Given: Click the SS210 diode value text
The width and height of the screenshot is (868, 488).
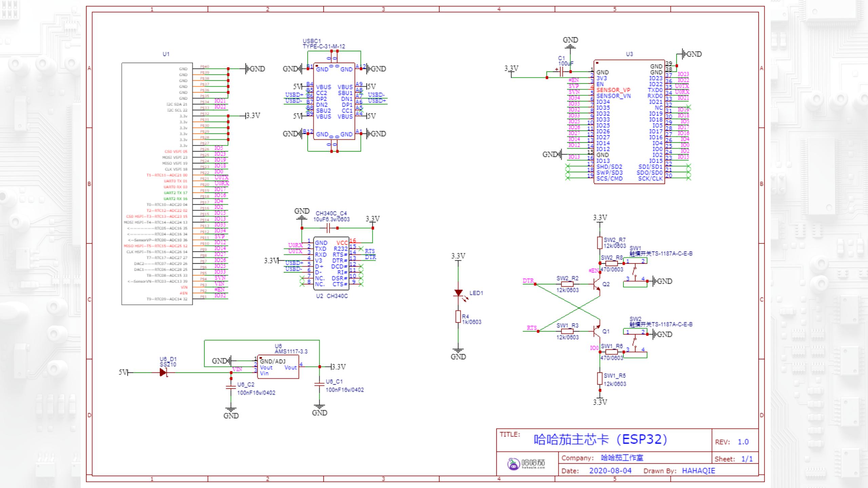Looking at the screenshot, I should click(168, 365).
